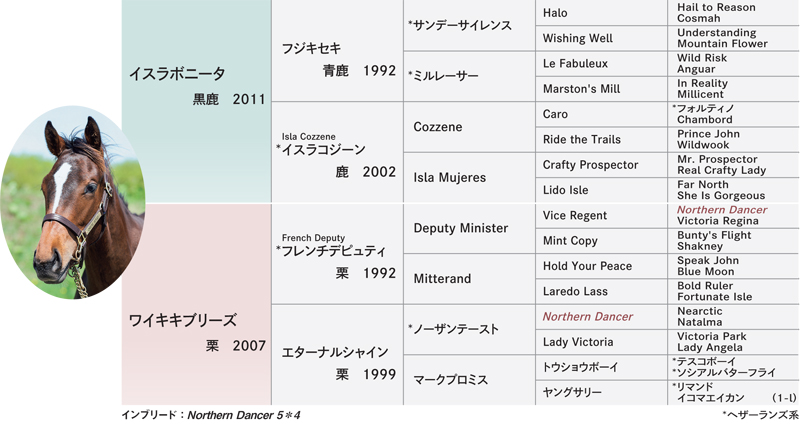
Task: Click the フジキセキ 1992 cell
Action: 337,51
